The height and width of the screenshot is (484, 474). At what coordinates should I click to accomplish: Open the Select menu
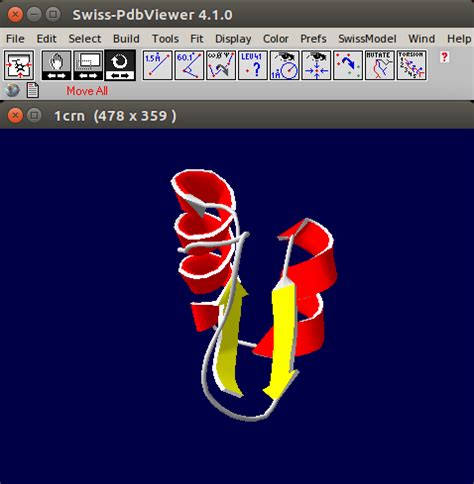point(85,39)
